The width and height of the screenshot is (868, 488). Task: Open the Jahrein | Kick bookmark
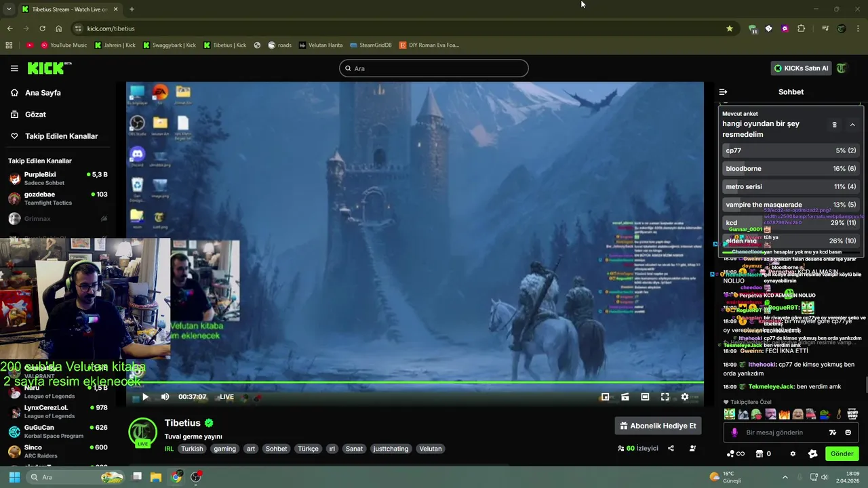[x=115, y=45]
